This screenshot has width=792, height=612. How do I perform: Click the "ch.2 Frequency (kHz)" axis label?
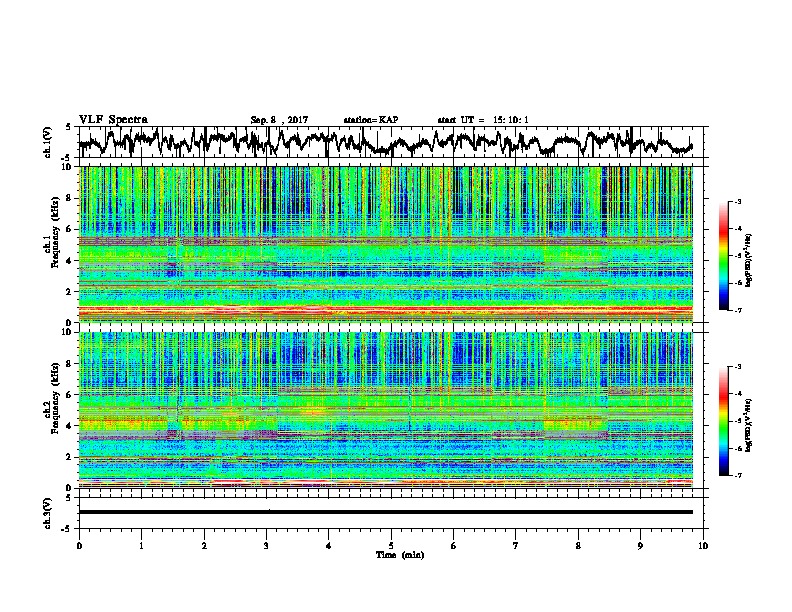(x=51, y=399)
